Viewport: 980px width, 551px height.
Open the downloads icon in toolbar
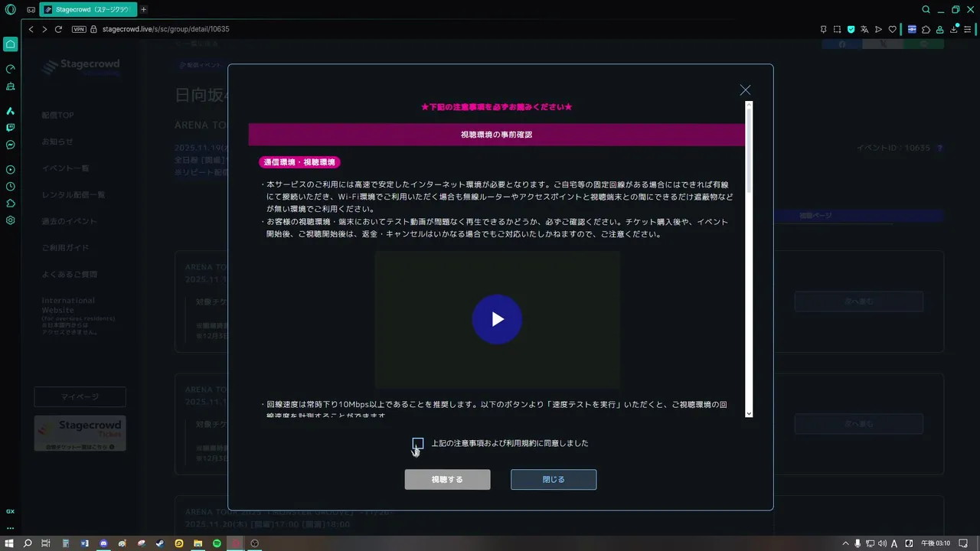[953, 29]
